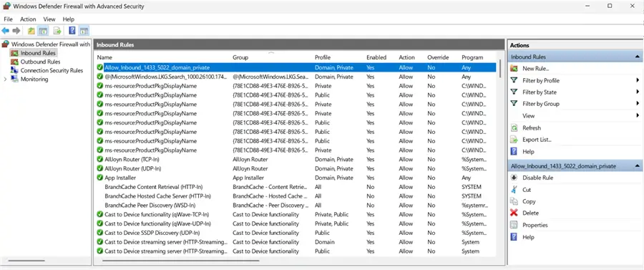The width and height of the screenshot is (644, 270).
Task: Click the Forward arrow toolbar icon
Action: coord(16,30)
